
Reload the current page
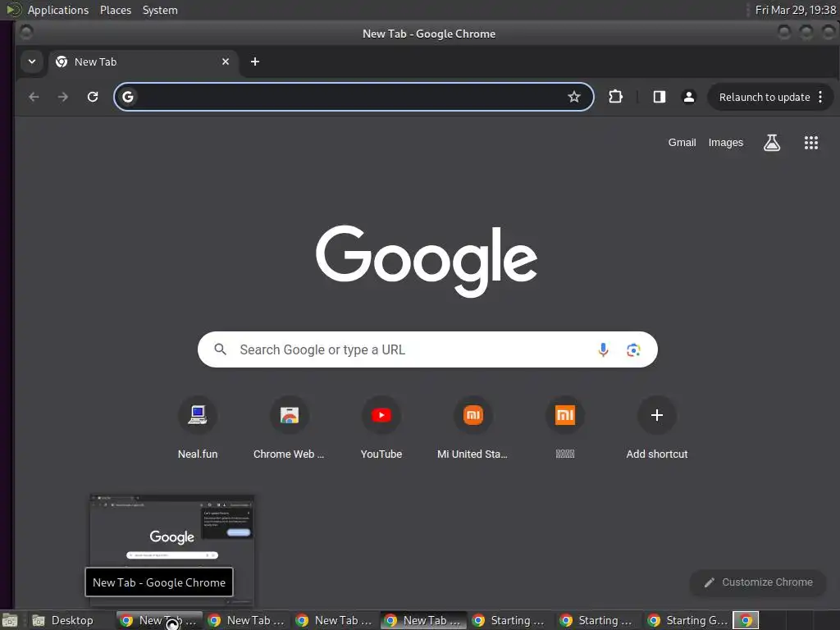(x=93, y=97)
